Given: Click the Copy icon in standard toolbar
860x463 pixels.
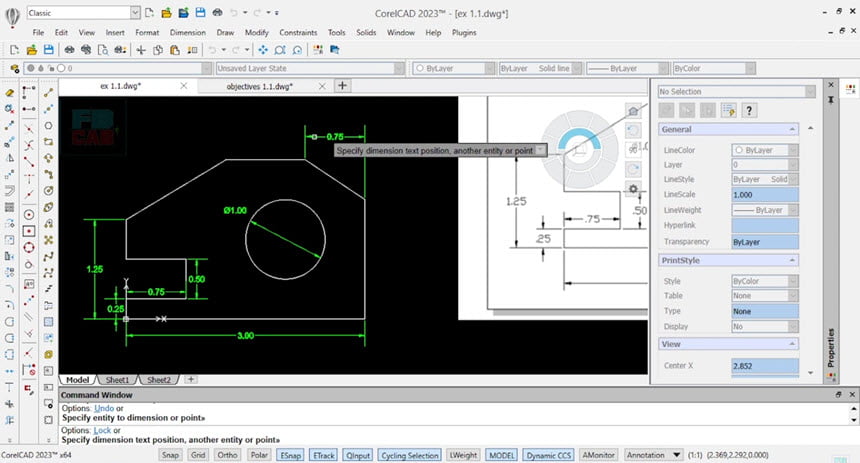Looking at the screenshot, I should (x=158, y=50).
